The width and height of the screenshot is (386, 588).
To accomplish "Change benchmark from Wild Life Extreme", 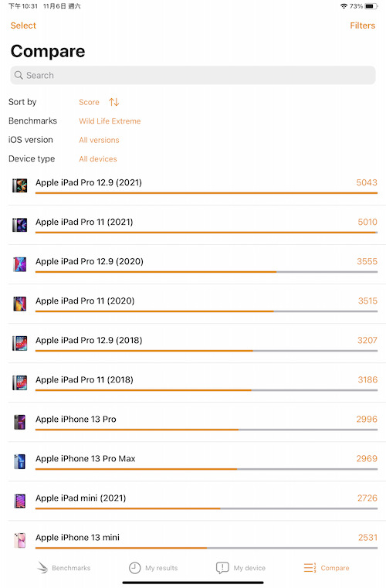I will coord(110,121).
